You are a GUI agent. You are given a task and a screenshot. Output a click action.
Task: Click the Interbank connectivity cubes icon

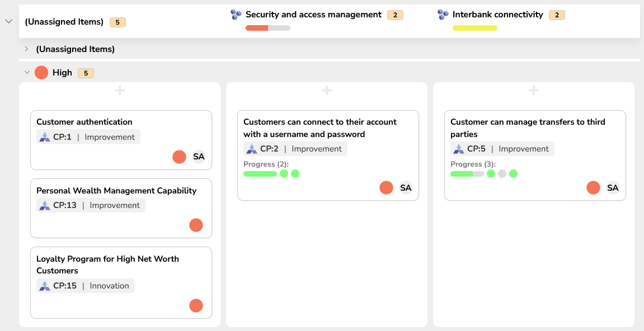pyautogui.click(x=443, y=15)
